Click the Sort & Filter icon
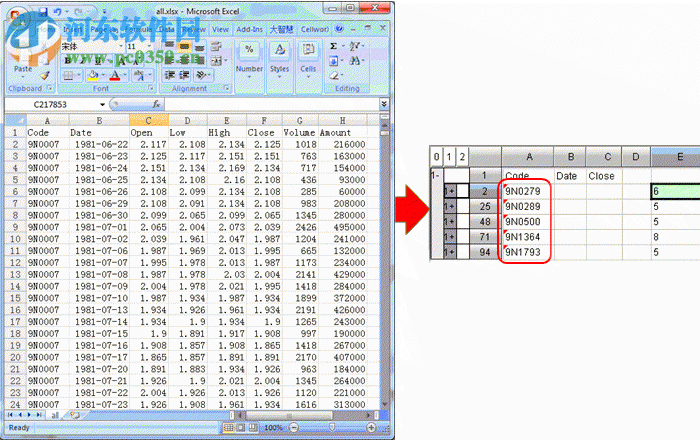This screenshot has height=440, width=700. tap(354, 46)
